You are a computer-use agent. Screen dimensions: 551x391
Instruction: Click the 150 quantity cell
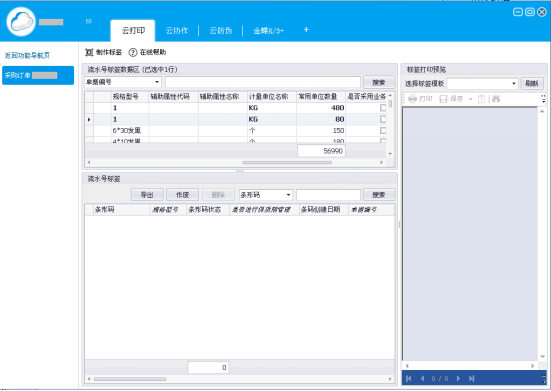coord(321,131)
